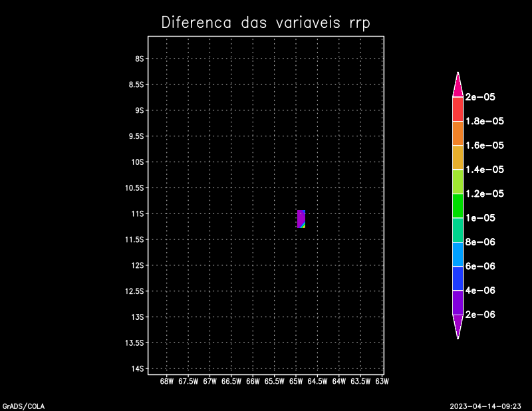Click the plot title 'Diferenca das variaveis rrp'
Viewport: 532px width, 411px height.
pos(265,23)
